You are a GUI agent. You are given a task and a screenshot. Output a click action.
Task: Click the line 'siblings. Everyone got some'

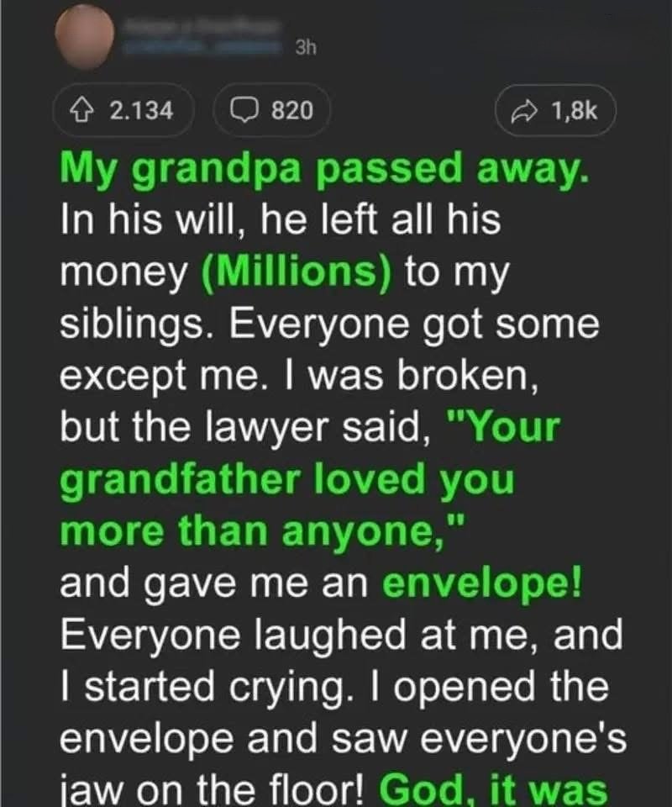[328, 326]
